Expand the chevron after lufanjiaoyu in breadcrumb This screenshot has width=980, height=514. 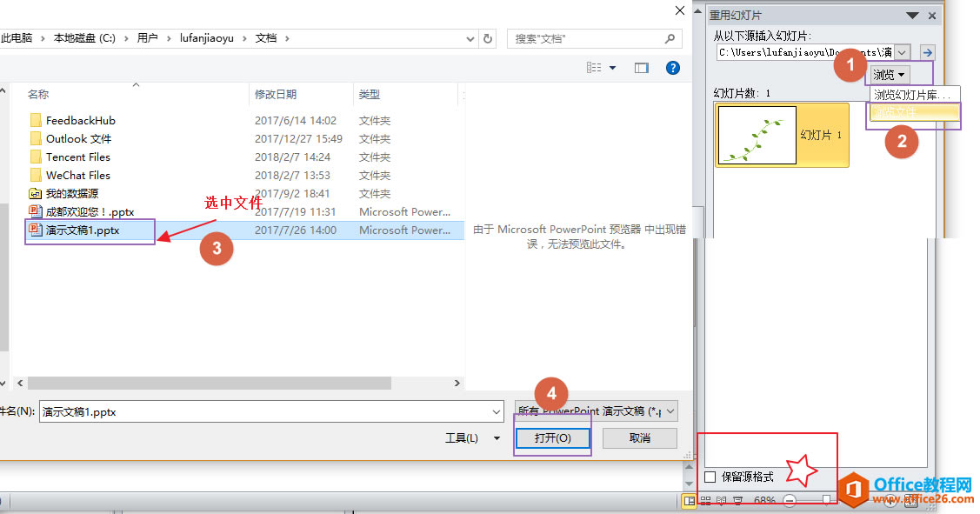(x=243, y=39)
